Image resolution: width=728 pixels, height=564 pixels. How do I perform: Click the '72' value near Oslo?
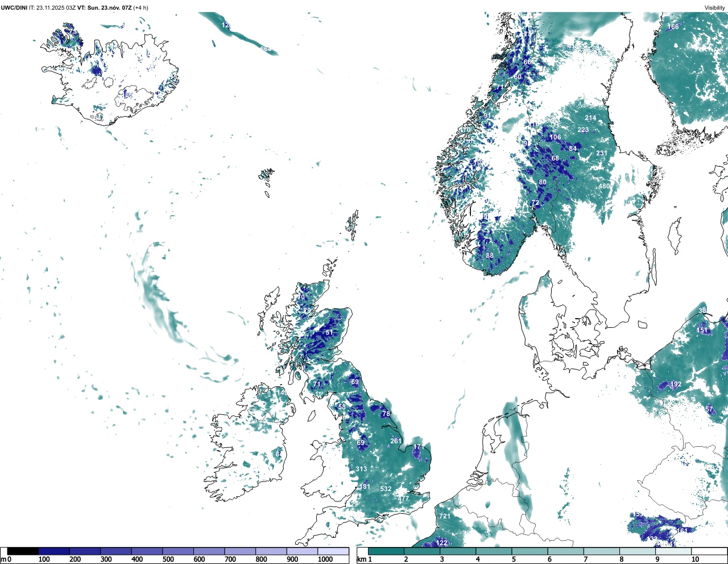(x=535, y=203)
